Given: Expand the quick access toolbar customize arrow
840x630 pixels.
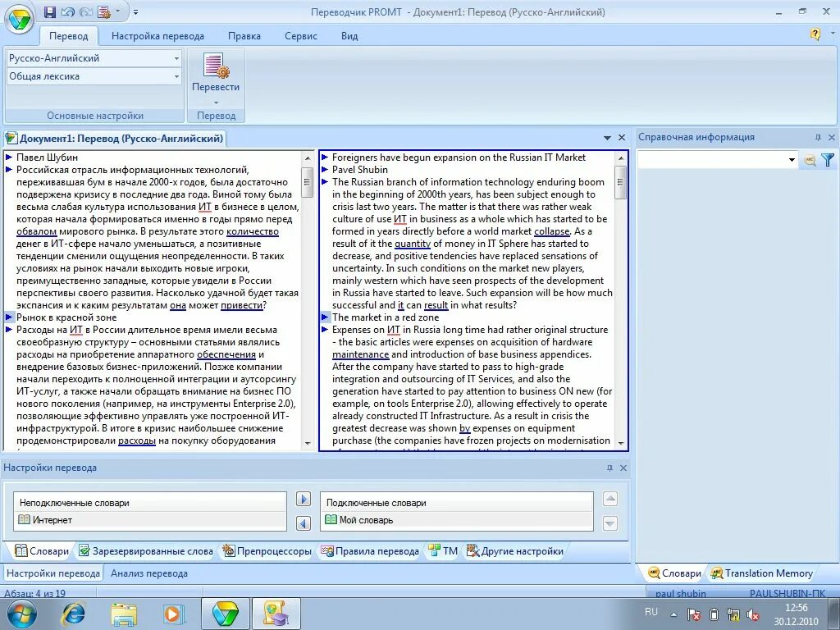Looking at the screenshot, I should pyautogui.click(x=135, y=11).
